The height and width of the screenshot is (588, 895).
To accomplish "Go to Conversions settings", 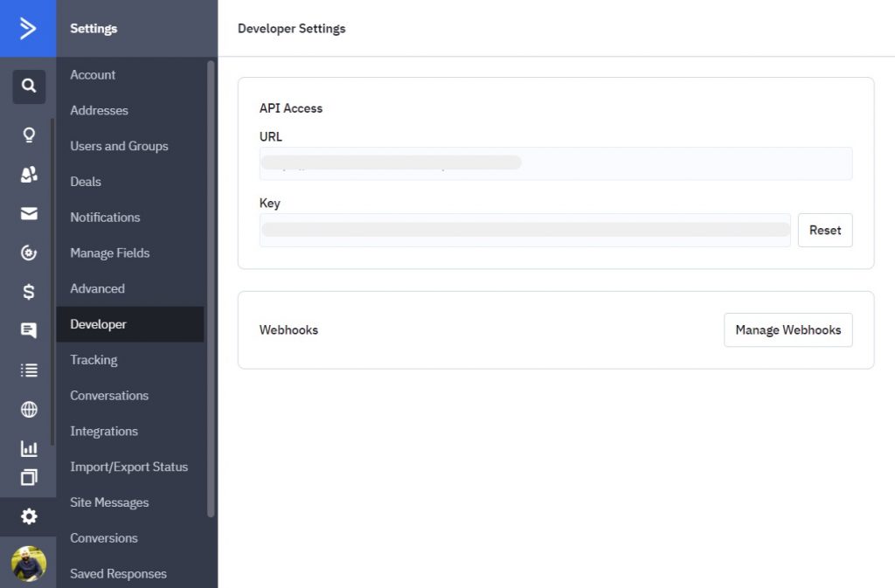I will (104, 538).
